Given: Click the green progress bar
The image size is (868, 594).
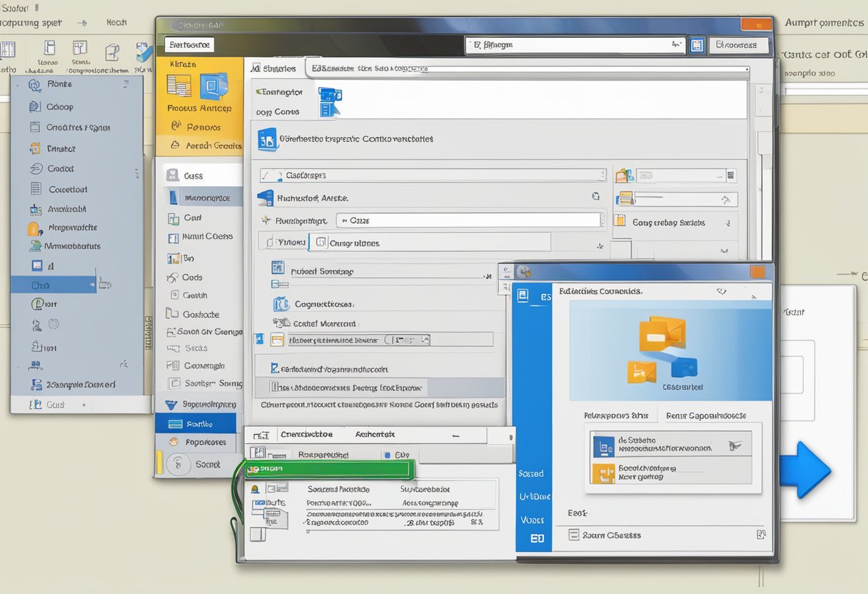Looking at the screenshot, I should coord(329,469).
